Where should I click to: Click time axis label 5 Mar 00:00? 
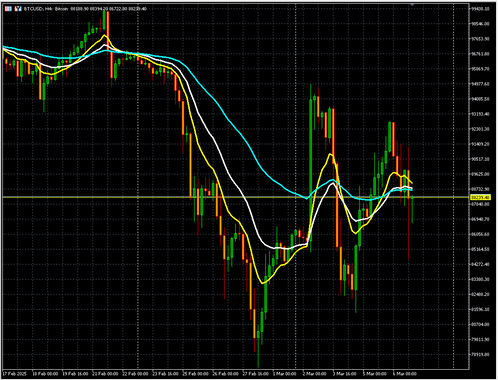pos(374,374)
